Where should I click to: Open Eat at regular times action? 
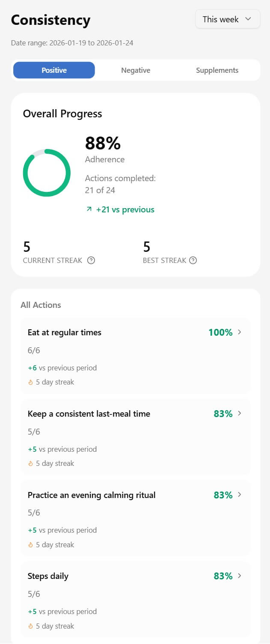click(x=65, y=333)
